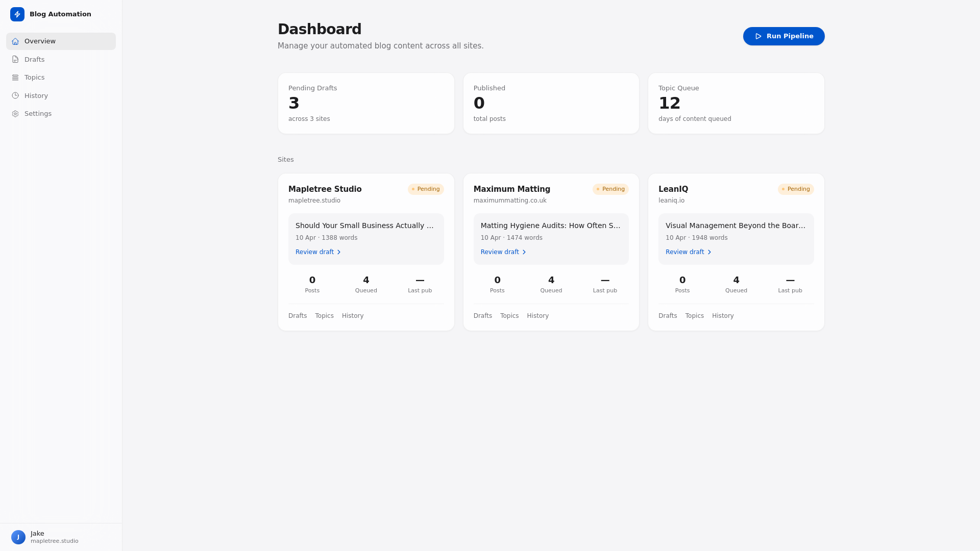Click draft title 'Matting Hygiene Audits: How Often…'
The width and height of the screenshot is (980, 551).
coord(551,226)
